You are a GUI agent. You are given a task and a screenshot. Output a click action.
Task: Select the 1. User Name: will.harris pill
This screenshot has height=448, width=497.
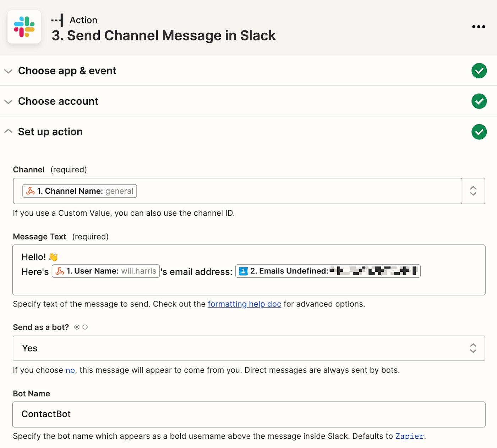(x=106, y=271)
